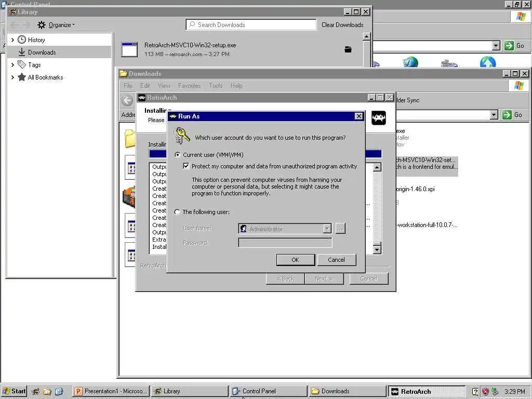This screenshot has width=532, height=399.
Task: Select The following user radio option
Action: coord(177,212)
